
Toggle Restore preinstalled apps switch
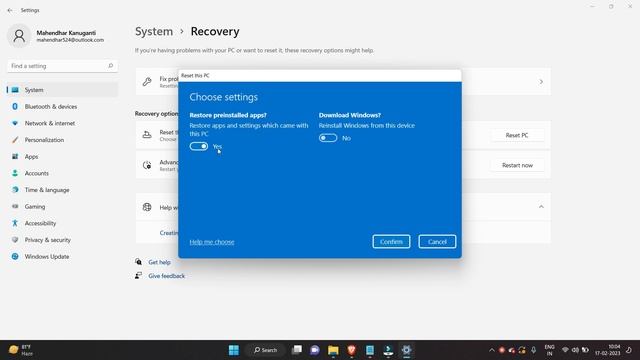199,146
